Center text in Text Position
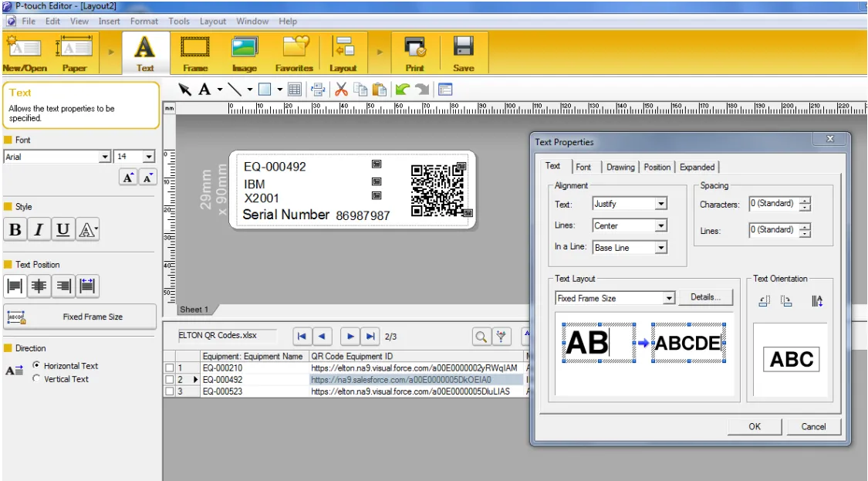 click(39, 286)
